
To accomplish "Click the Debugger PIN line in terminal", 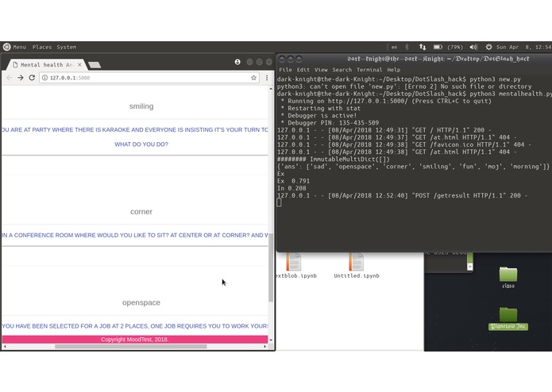I will 330,123.
